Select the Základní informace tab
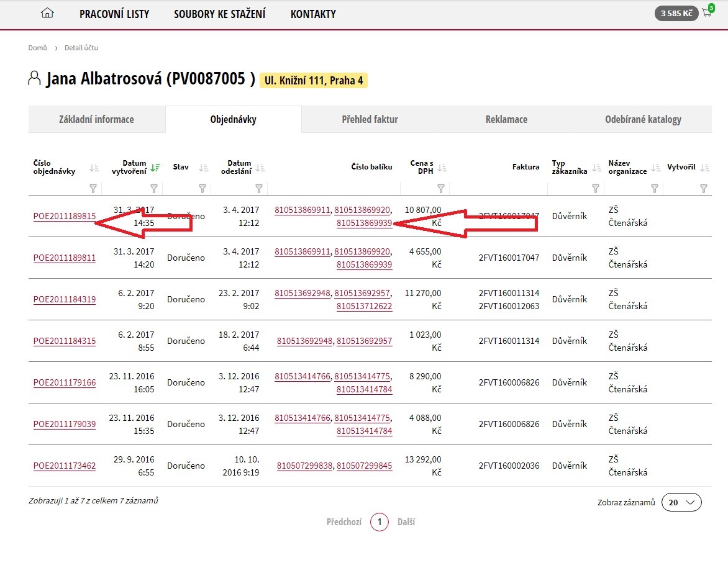The width and height of the screenshot is (728, 568). click(x=96, y=119)
